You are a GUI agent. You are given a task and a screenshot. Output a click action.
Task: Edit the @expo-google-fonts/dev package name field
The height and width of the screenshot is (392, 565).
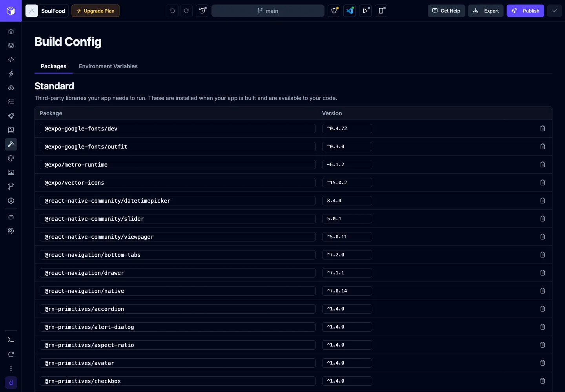pyautogui.click(x=178, y=129)
